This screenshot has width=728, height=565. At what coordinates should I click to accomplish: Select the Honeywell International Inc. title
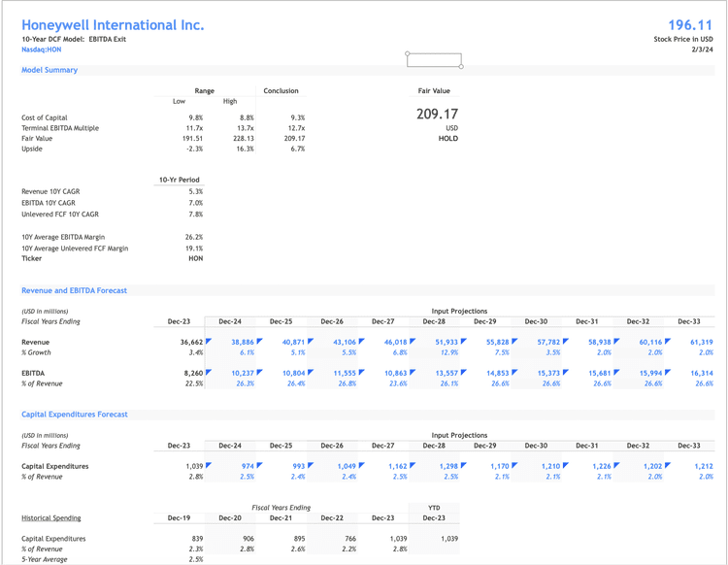coord(113,25)
